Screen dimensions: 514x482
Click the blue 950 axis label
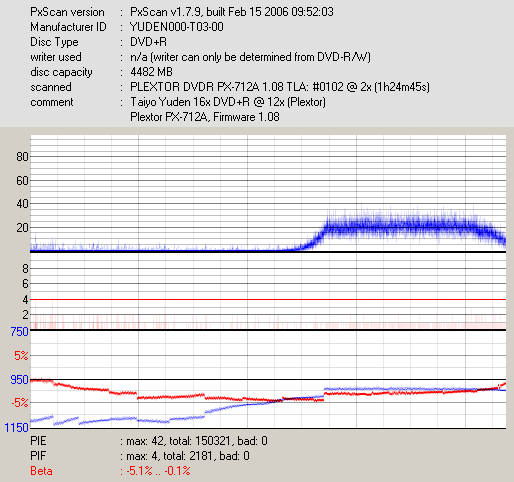pyautogui.click(x=19, y=380)
